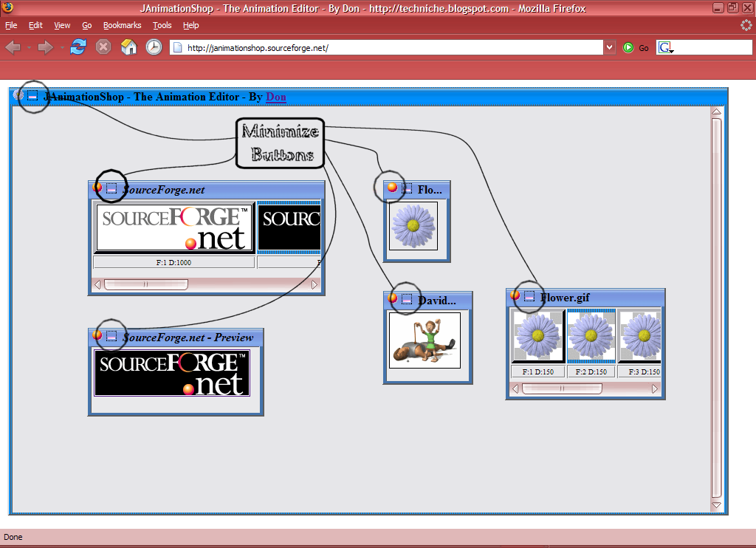Click the Firefox logo in title bar
Screen dimensions: 756x548
tap(7, 7)
